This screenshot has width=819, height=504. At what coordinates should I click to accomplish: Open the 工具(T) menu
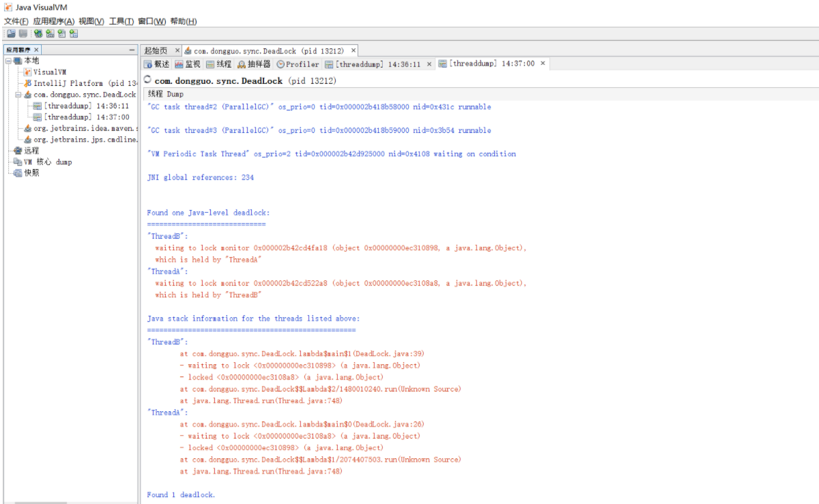[121, 21]
